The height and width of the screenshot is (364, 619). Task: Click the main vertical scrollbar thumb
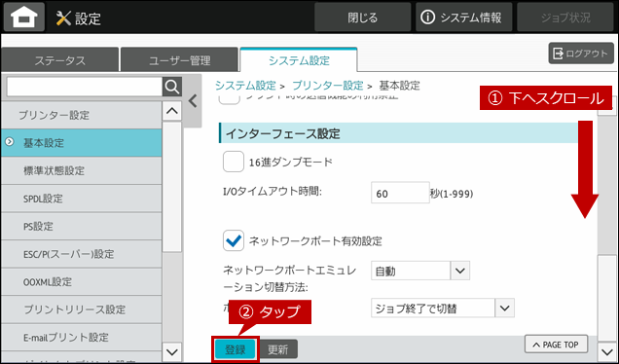tap(606, 298)
